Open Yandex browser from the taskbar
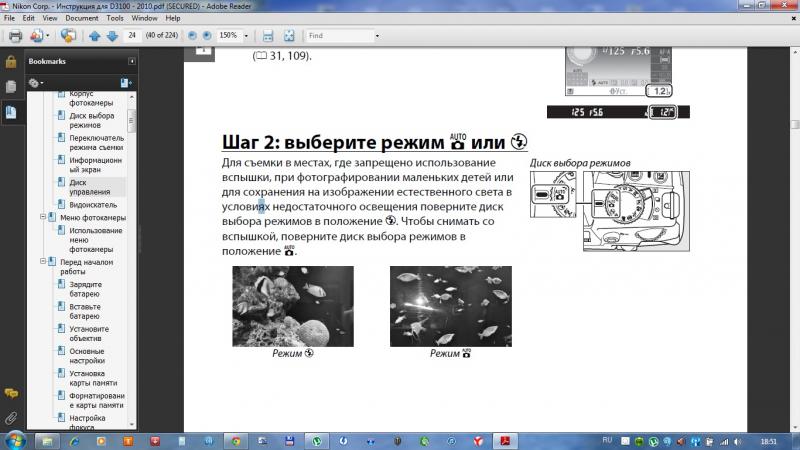800x450 pixels. [478, 441]
